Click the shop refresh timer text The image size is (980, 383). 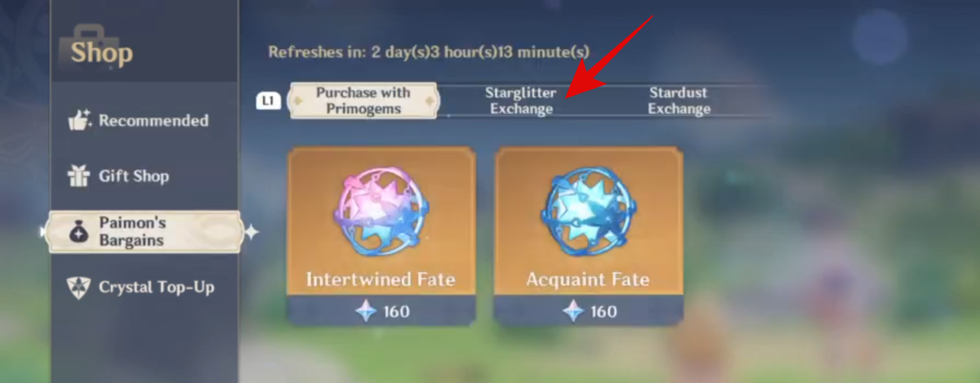pos(430,51)
